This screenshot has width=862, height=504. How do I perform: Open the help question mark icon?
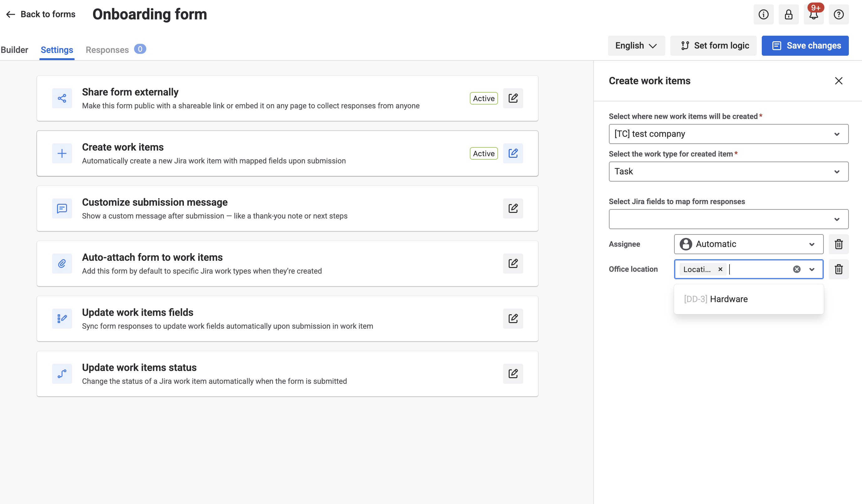coord(839,14)
